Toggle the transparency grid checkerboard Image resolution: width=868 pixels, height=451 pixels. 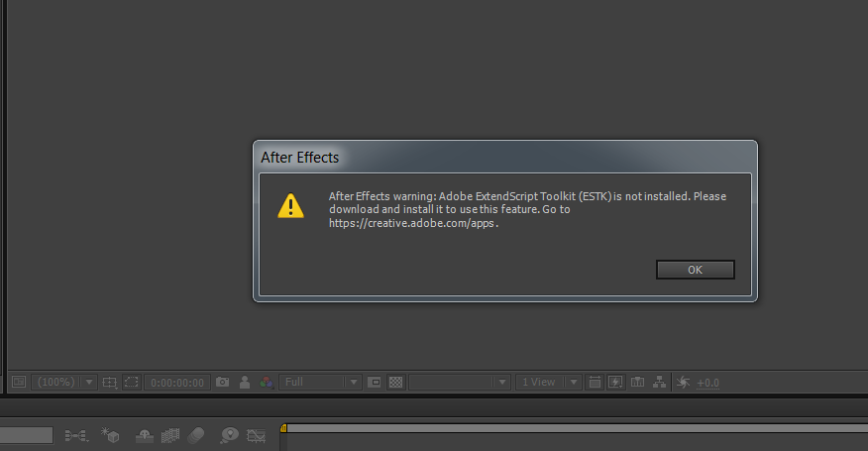395,383
